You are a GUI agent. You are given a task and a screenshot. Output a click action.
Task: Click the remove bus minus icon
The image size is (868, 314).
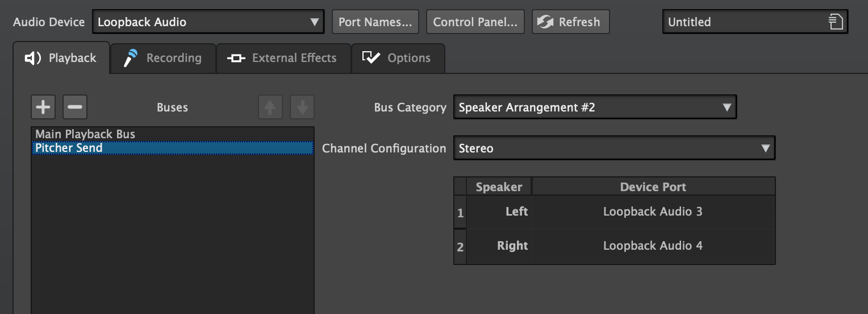pos(74,107)
